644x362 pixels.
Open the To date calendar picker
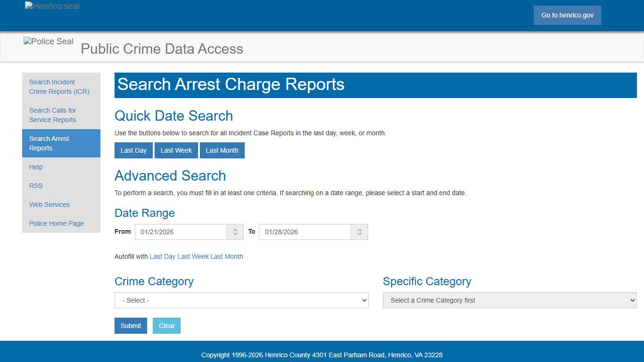359,231
